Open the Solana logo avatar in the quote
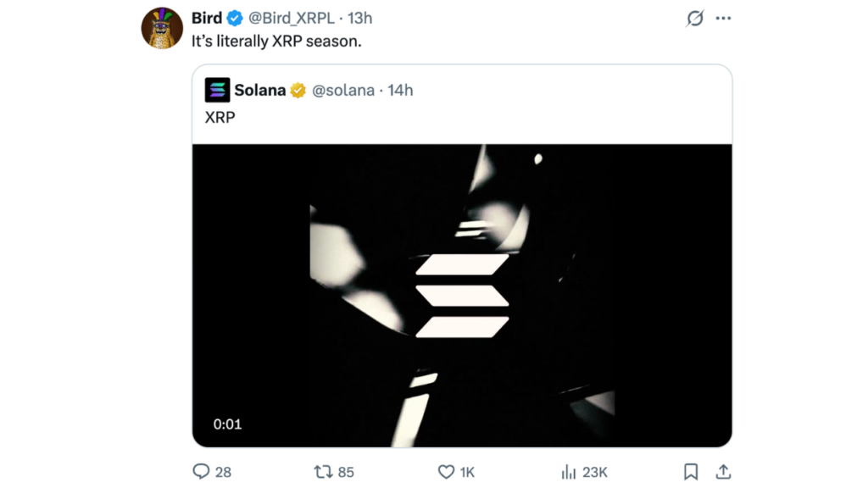The width and height of the screenshot is (868, 488). (x=217, y=91)
